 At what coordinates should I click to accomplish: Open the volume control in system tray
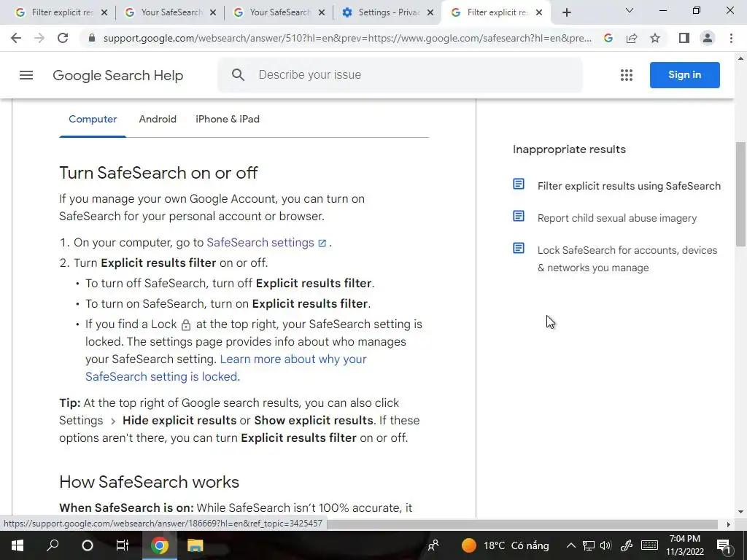click(x=605, y=545)
